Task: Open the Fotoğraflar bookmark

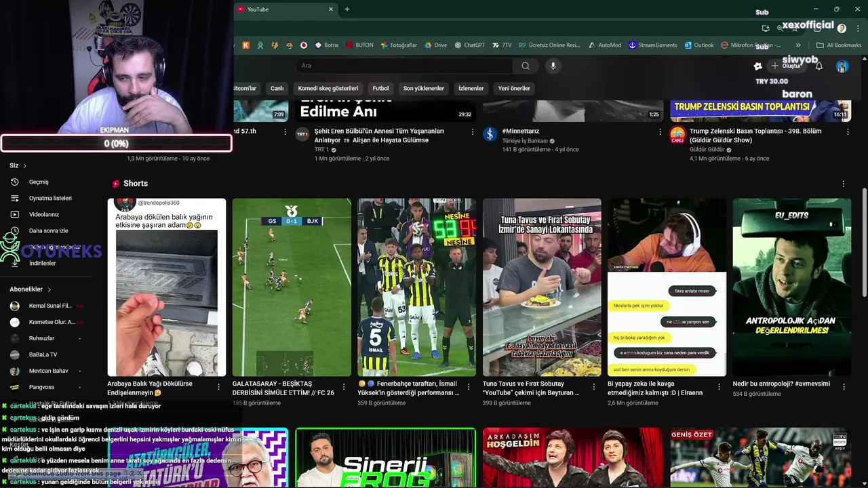Action: click(x=399, y=45)
